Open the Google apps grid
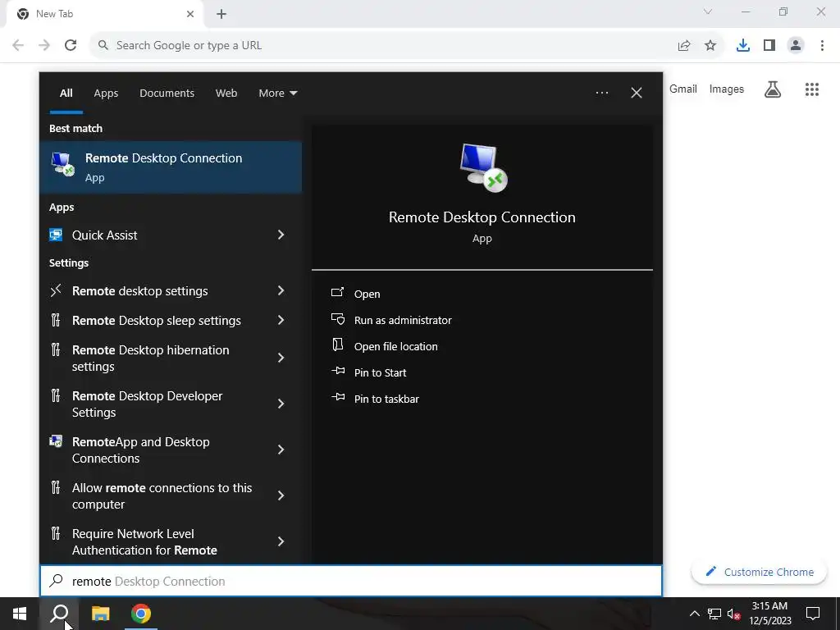Image resolution: width=840 pixels, height=630 pixels. tap(812, 89)
